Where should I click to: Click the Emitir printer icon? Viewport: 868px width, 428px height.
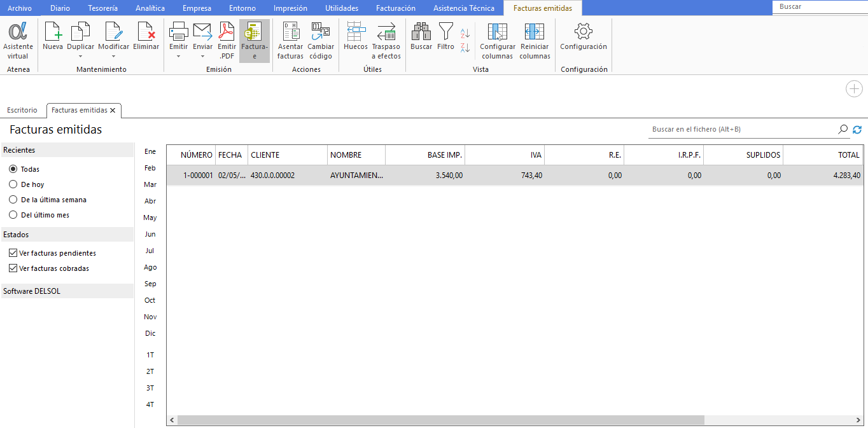pos(178,32)
